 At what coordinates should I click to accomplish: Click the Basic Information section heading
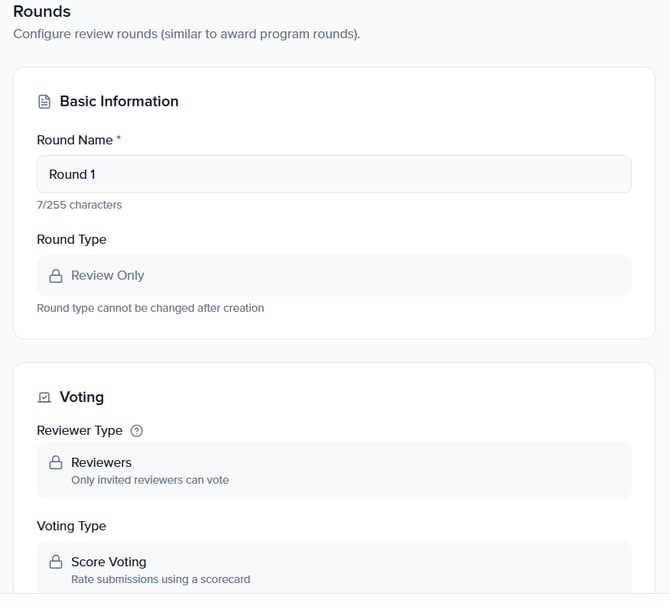119,102
